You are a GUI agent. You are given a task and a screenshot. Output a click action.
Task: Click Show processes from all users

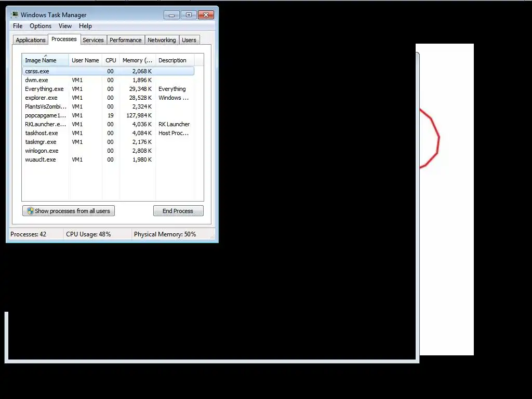click(69, 211)
